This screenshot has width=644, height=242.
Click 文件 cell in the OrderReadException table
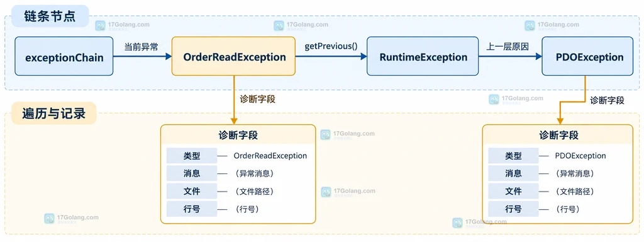(x=192, y=192)
